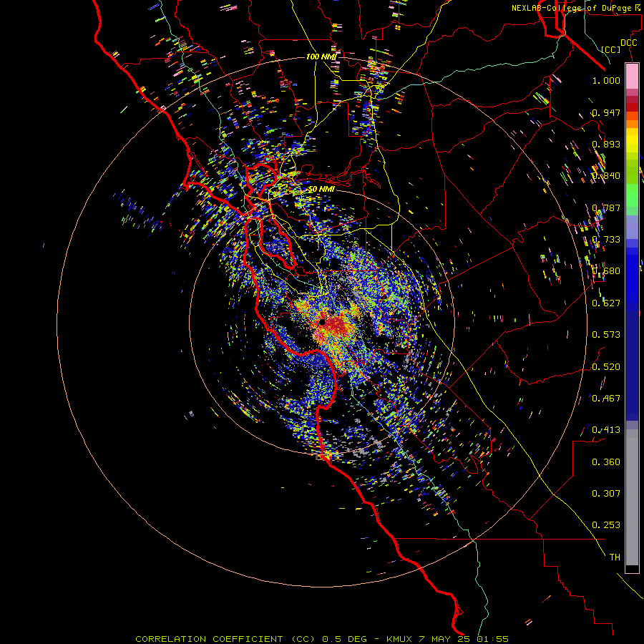Select the lavender segment of the color bar
The height and width of the screenshot is (644, 644).
click(632, 227)
